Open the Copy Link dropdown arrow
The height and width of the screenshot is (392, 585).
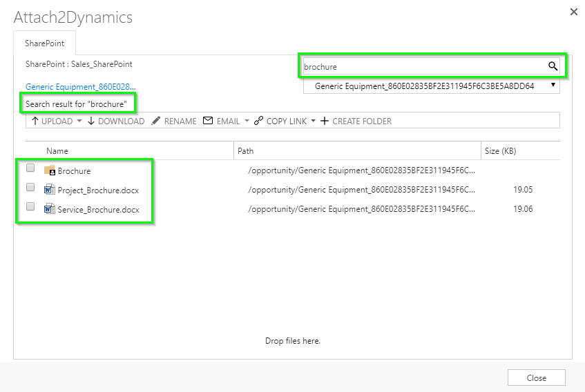313,121
